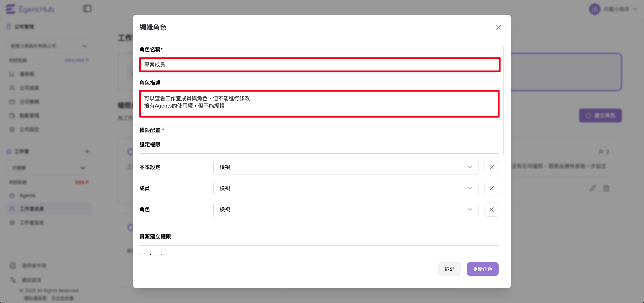This screenshot has width=644, height=303.
Task: Open the 基本設定 permission dropdown
Action: [345, 167]
